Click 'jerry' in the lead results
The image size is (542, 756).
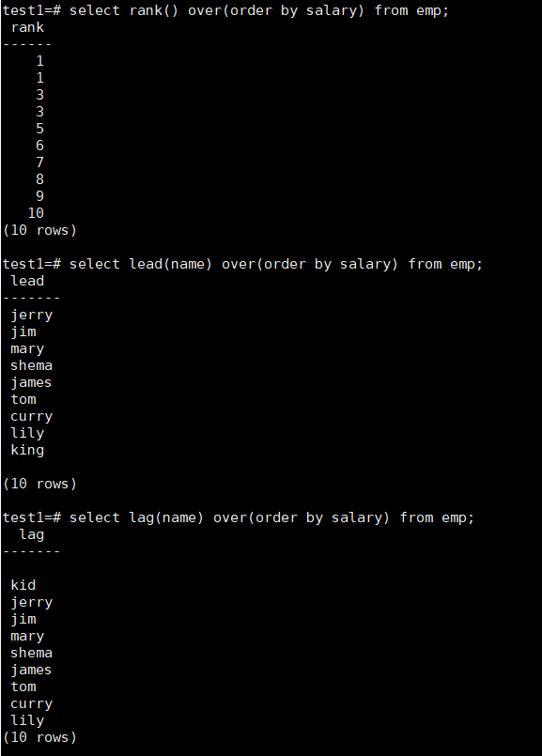click(x=31, y=315)
